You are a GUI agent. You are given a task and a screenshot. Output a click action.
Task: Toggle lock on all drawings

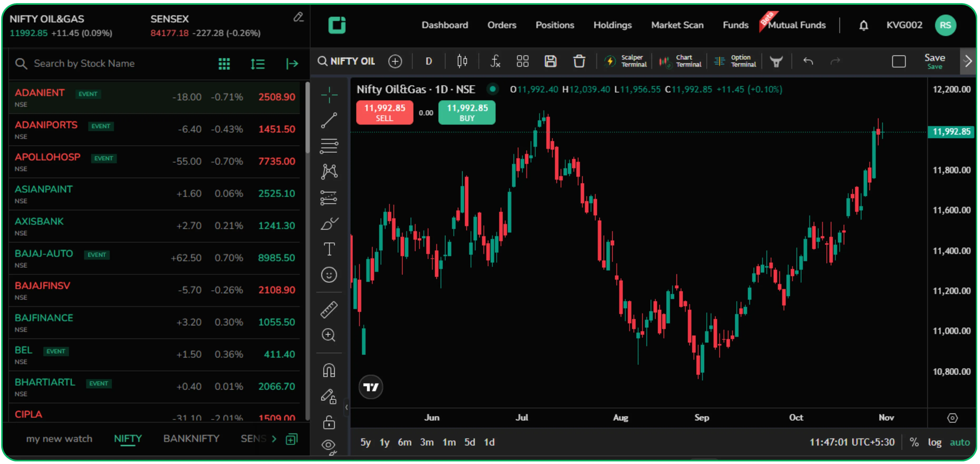[329, 422]
